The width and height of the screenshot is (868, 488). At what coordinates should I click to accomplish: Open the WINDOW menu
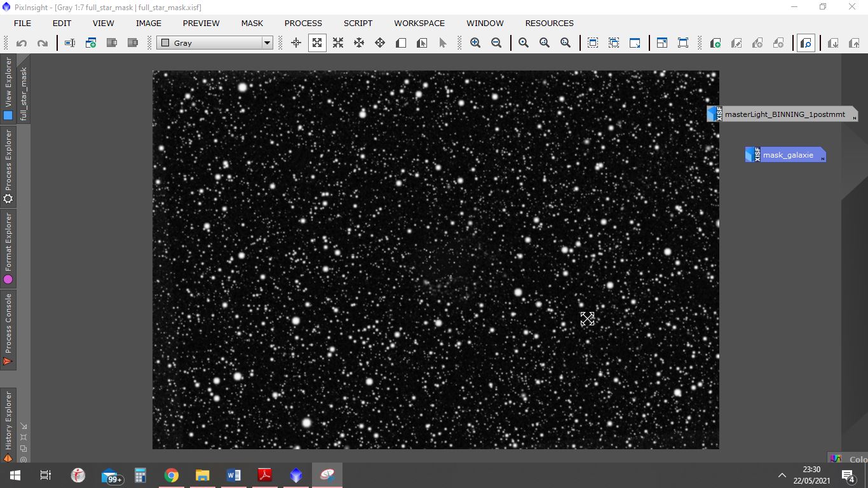click(x=485, y=23)
